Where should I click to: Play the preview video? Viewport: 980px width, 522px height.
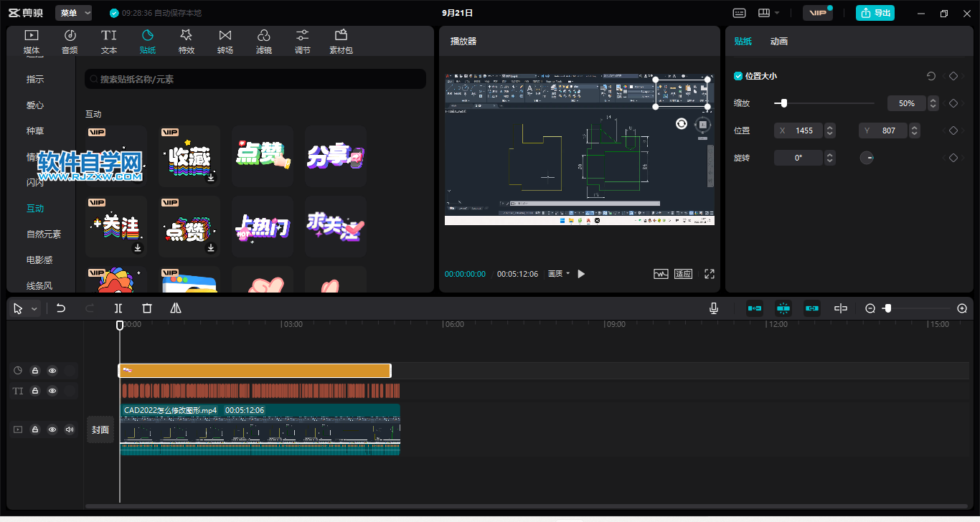581,274
